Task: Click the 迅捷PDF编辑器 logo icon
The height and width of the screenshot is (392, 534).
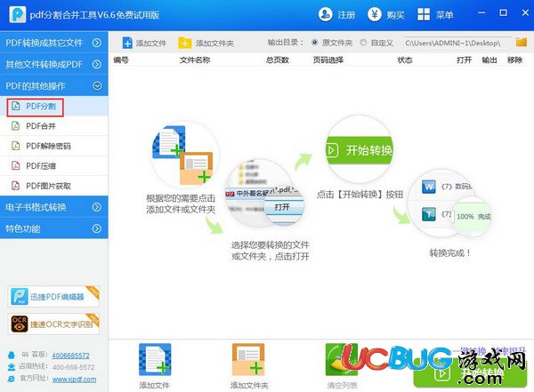Action: pyautogui.click(x=20, y=296)
